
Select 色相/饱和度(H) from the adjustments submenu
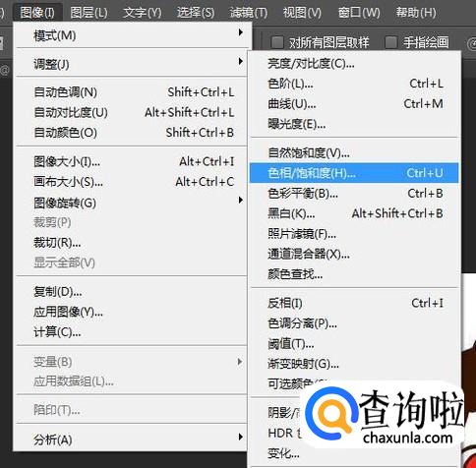click(354, 173)
